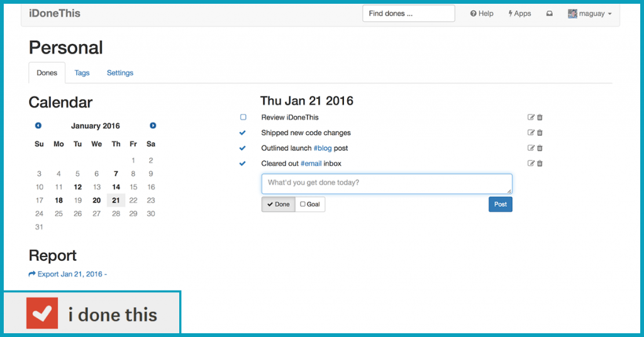Select January 28 in calendar
This screenshot has width=644, height=337.
[x=116, y=214]
